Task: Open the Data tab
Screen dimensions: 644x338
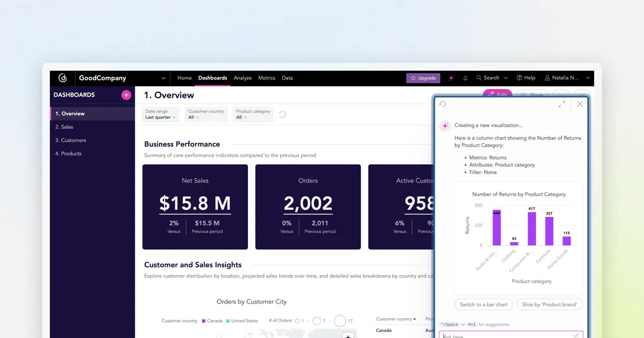Action: pos(287,78)
